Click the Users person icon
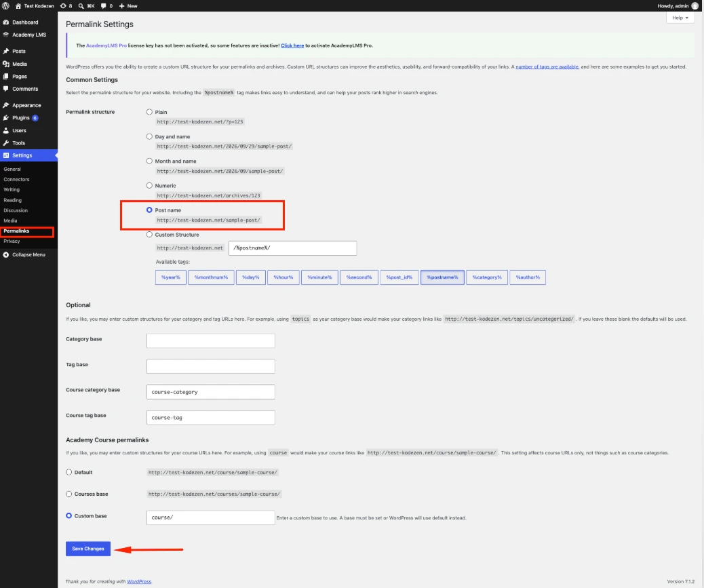 click(6, 131)
